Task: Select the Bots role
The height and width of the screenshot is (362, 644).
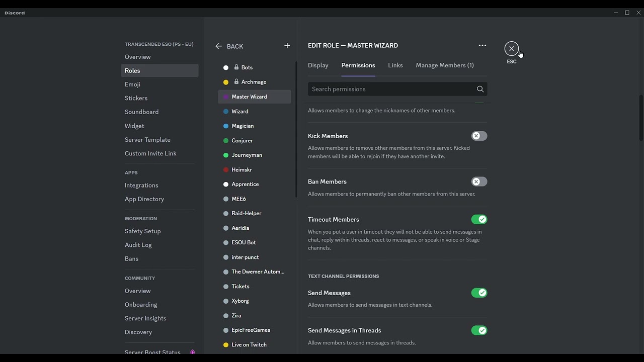Action: pos(255,67)
